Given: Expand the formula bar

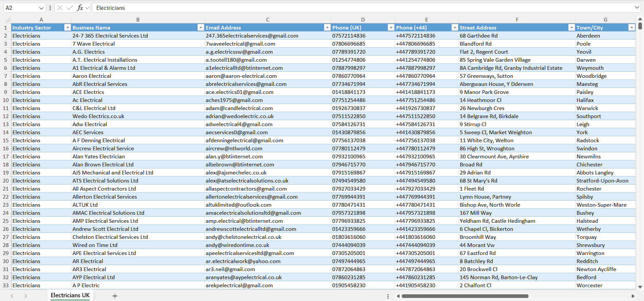Looking at the screenshot, I should click(637, 7).
